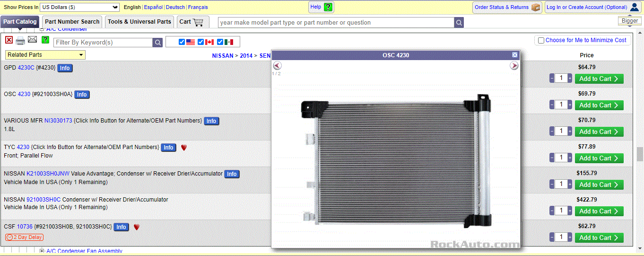Viewport: 644px width, 256px height.
Task: Expand A/C Condenser Fan Assembly tree node
Action: point(42,251)
